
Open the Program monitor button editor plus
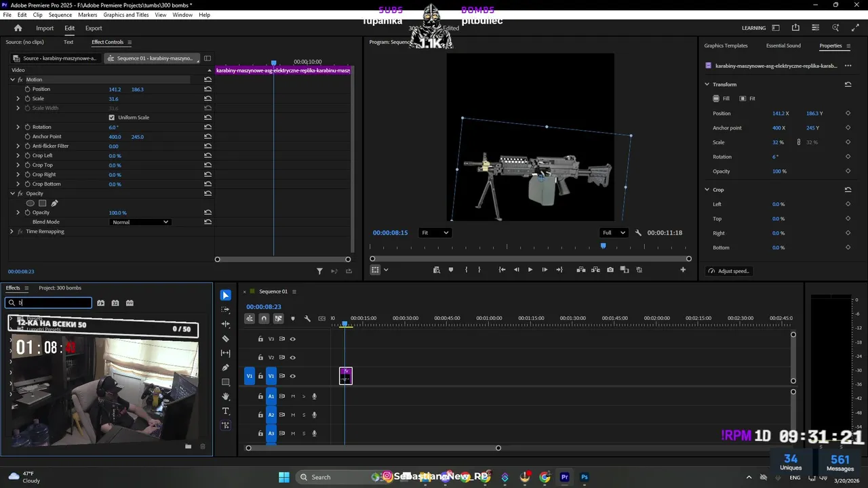683,270
